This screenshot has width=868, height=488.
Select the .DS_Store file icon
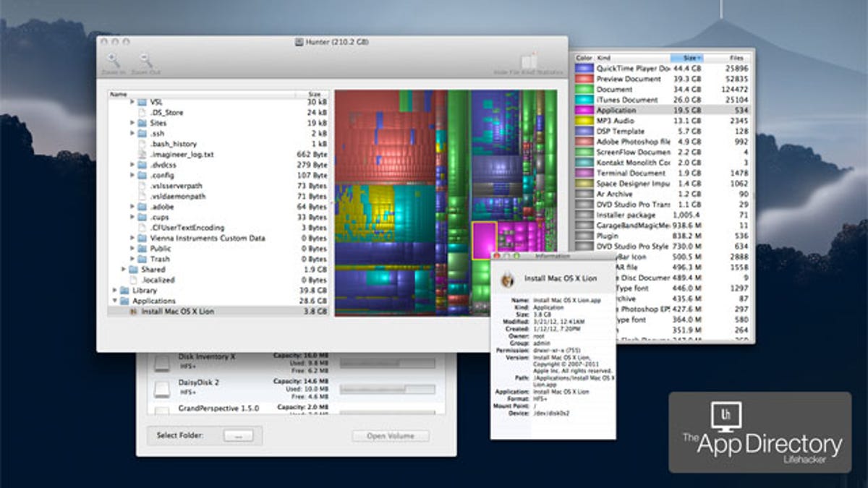point(142,113)
